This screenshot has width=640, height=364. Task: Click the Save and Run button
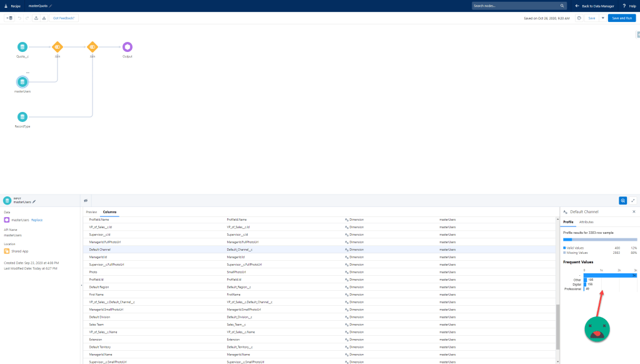click(621, 18)
